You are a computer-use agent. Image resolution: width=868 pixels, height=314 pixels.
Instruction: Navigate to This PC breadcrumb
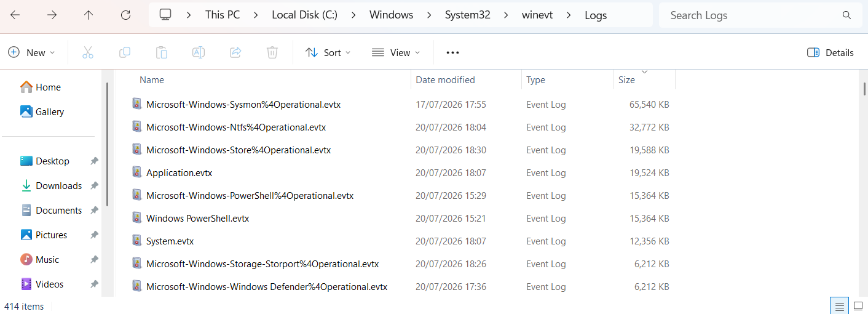click(223, 15)
